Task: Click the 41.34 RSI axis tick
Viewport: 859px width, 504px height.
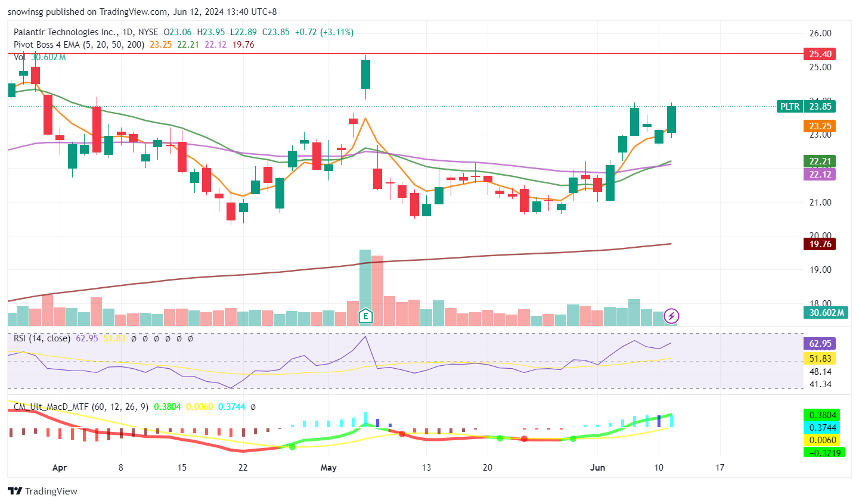Action: [820, 385]
